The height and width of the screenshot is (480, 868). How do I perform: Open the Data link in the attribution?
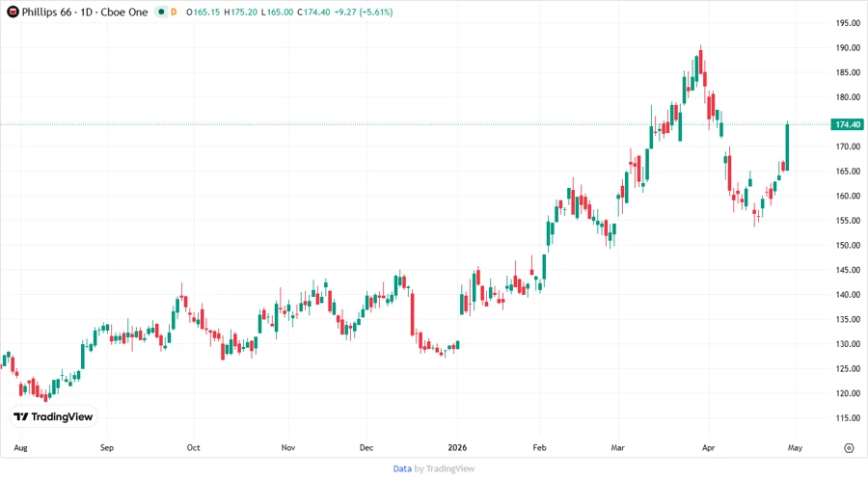coord(402,468)
